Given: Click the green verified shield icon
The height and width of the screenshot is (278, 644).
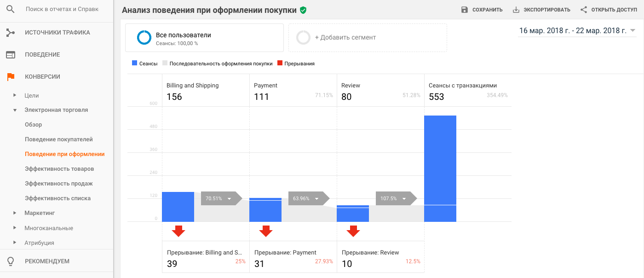Looking at the screenshot, I should point(303,10).
